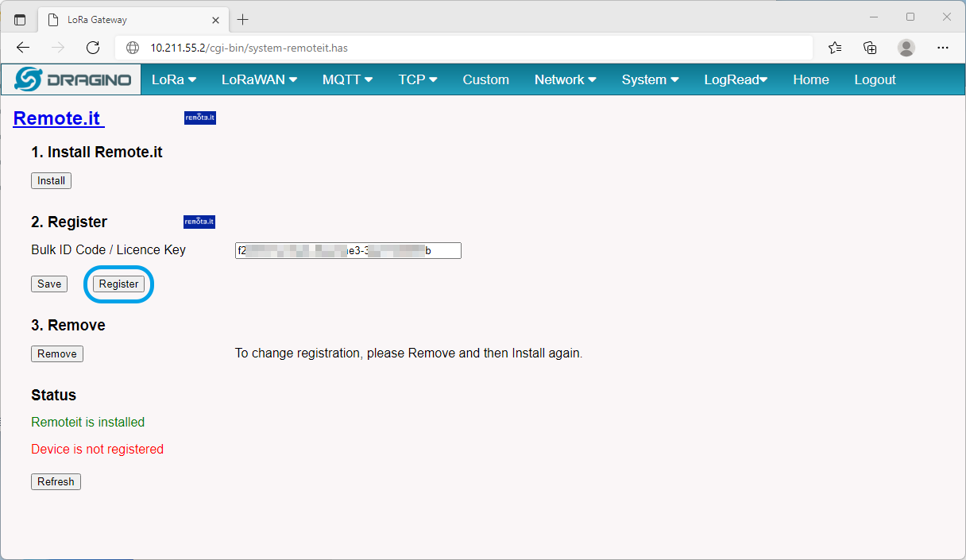The width and height of the screenshot is (966, 560).
Task: Click the 'Remoteit is installed' status text
Action: [x=87, y=423]
